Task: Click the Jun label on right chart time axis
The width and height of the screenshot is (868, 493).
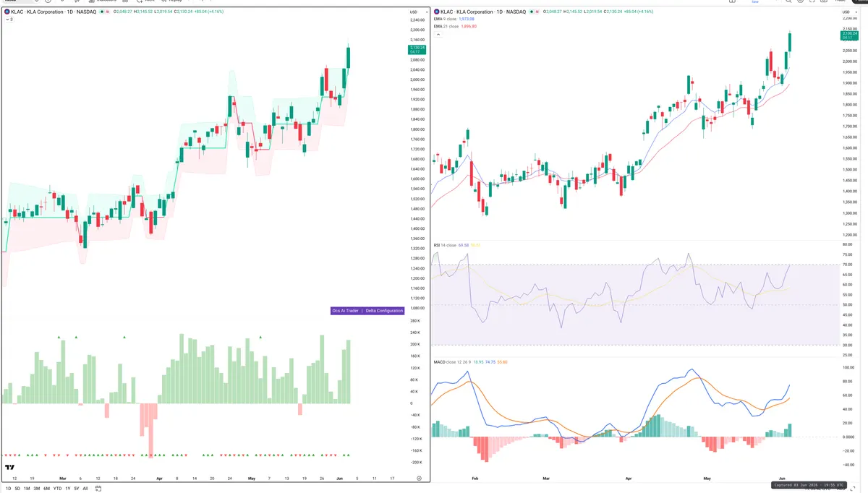Action: pyautogui.click(x=783, y=479)
